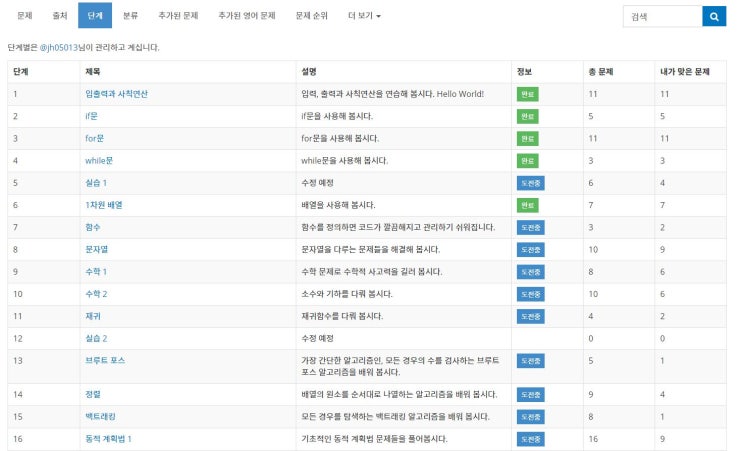Screen dimensions: 743x451
Task: Click blue 도전중 badge in 정렬 row
Action: [x=530, y=395]
